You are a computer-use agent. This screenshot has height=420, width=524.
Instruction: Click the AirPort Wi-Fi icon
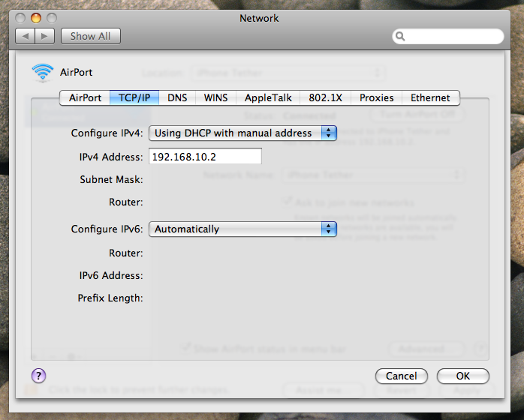click(x=42, y=73)
